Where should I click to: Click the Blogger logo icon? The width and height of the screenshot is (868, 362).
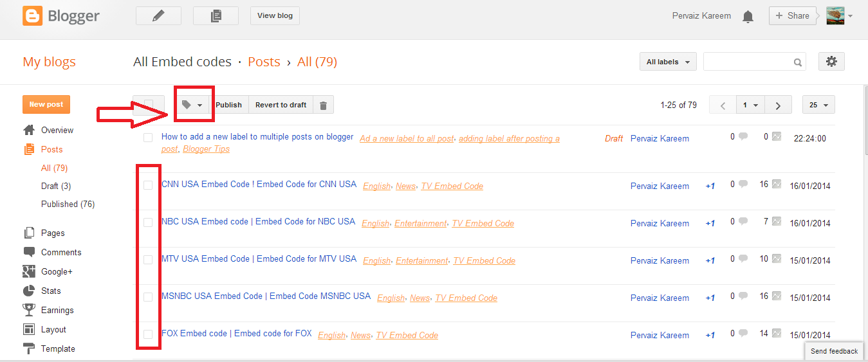click(32, 15)
